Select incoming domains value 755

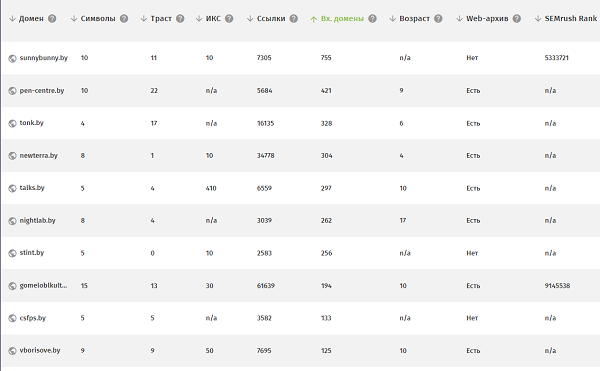[x=326, y=58]
